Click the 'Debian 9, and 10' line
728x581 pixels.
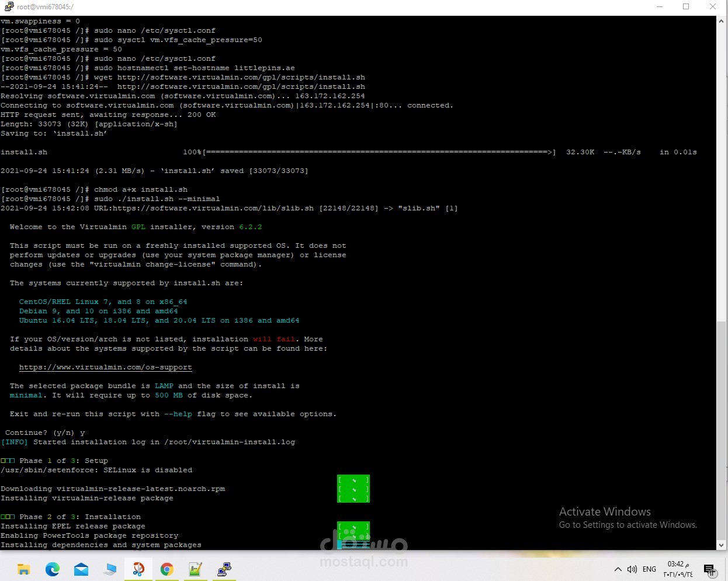[x=99, y=311]
